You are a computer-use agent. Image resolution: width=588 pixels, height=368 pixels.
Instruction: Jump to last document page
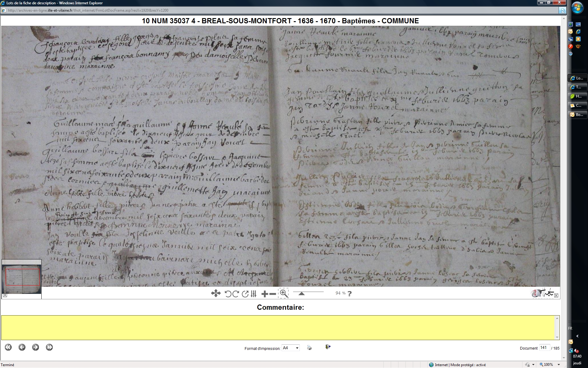(49, 347)
